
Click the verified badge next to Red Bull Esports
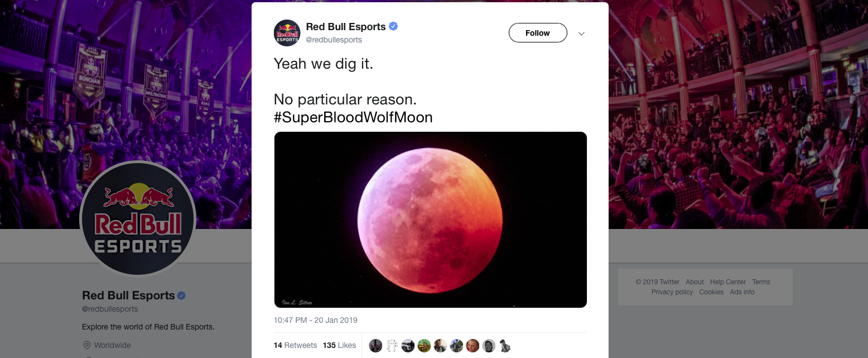pyautogui.click(x=394, y=26)
